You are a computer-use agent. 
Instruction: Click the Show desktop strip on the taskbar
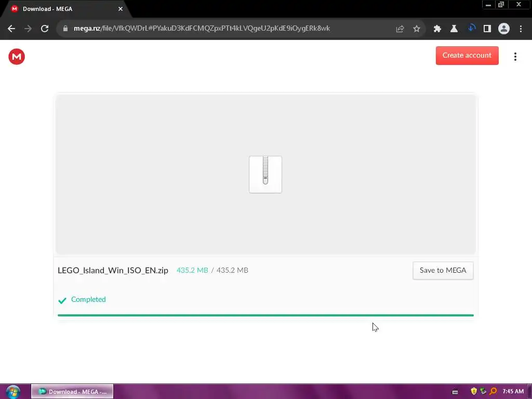[x=529, y=392]
